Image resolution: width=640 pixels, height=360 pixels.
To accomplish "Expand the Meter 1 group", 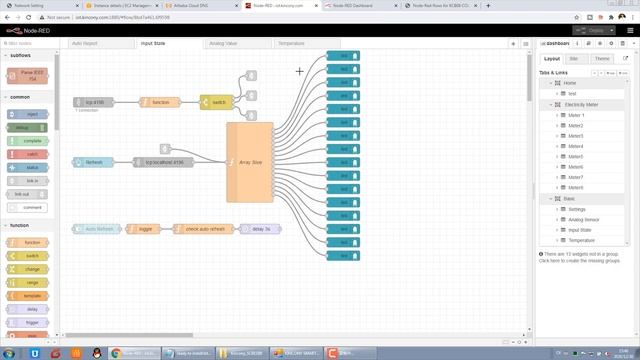I will click(557, 115).
